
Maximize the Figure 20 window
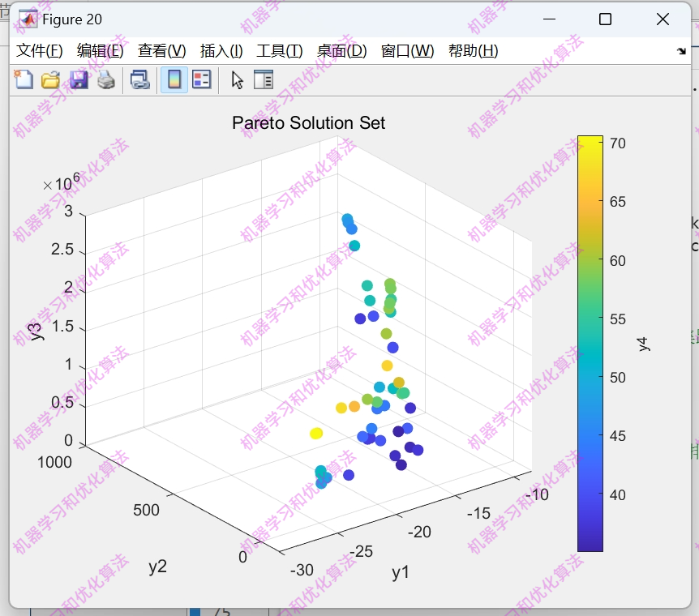[606, 19]
